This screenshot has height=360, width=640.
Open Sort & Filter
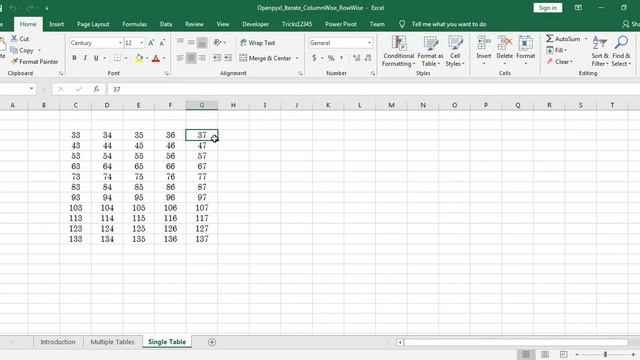(x=600, y=51)
